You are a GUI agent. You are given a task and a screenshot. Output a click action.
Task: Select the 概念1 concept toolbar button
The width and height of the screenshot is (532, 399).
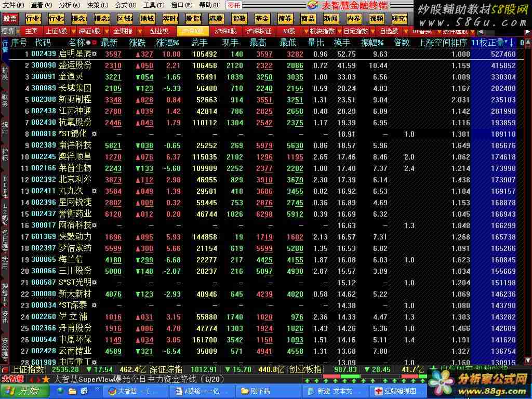[79, 18]
